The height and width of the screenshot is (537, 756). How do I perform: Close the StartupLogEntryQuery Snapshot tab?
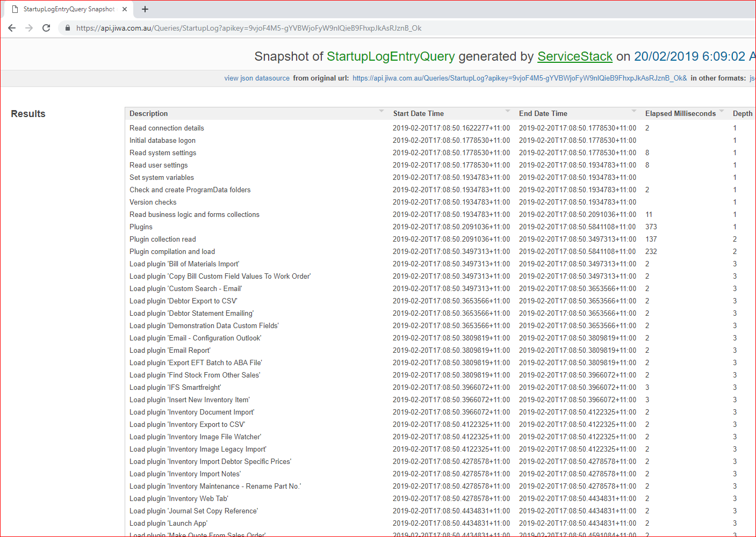[125, 9]
